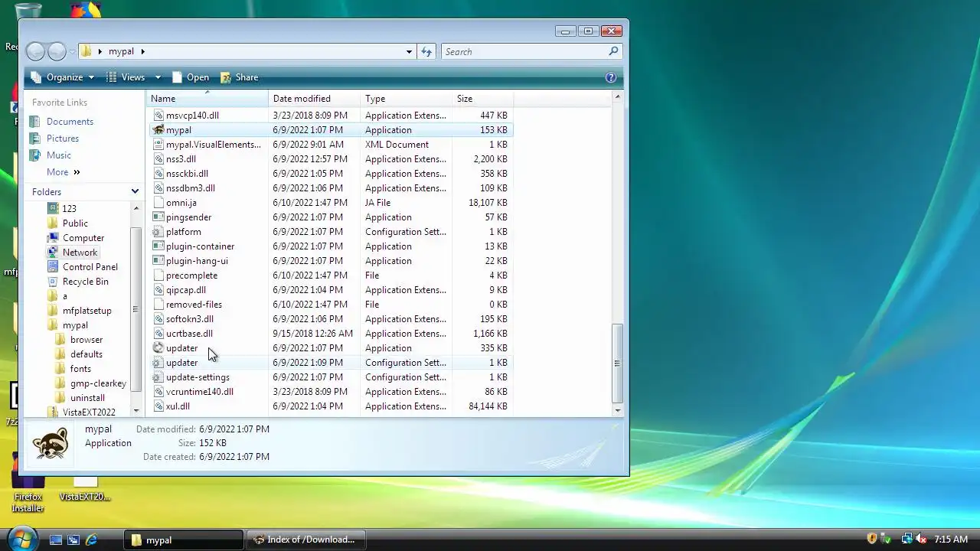Open the Documents favorite link
980x551 pixels.
point(70,122)
